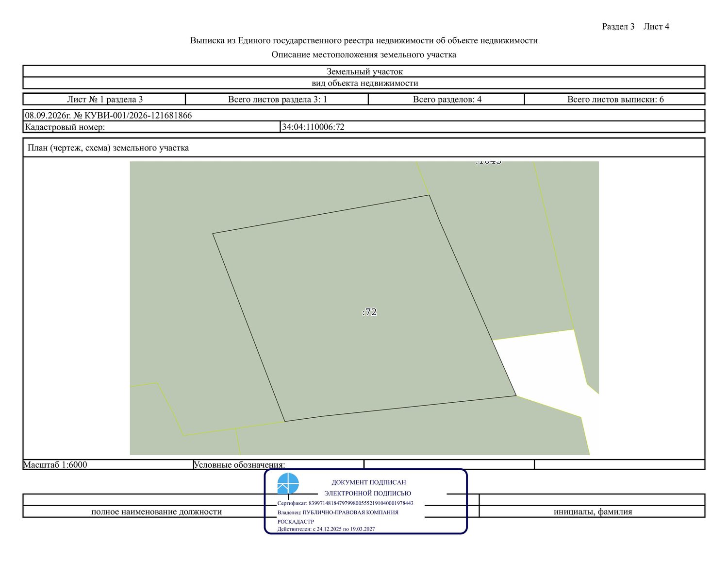
Task: Click 'ЭЛЕКТРОННОЙ ПОДПИСЬЮ' text in the stamp
Action: [x=367, y=494]
